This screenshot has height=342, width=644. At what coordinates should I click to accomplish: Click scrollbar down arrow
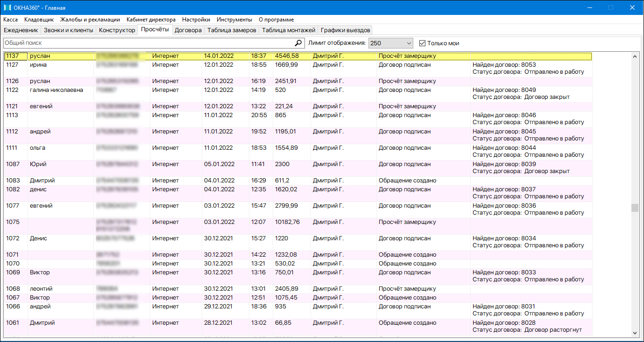635,333
